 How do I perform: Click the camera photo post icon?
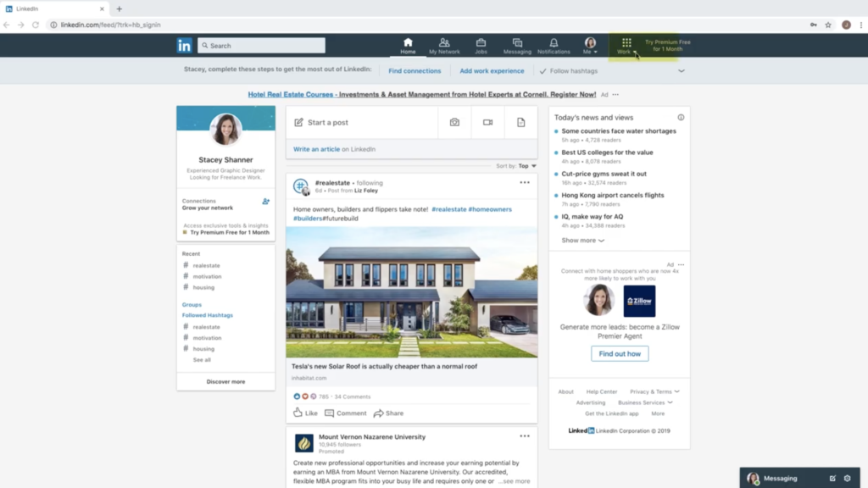(x=454, y=122)
